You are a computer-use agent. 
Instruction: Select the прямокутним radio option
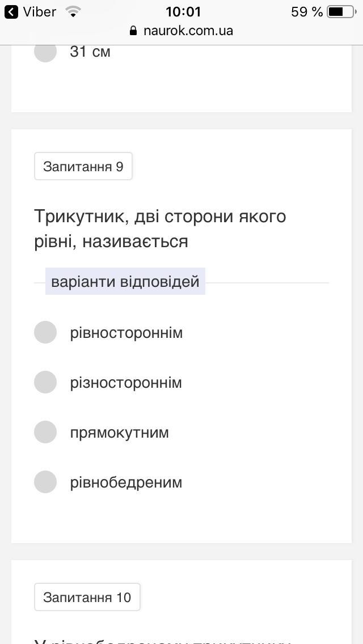point(45,432)
